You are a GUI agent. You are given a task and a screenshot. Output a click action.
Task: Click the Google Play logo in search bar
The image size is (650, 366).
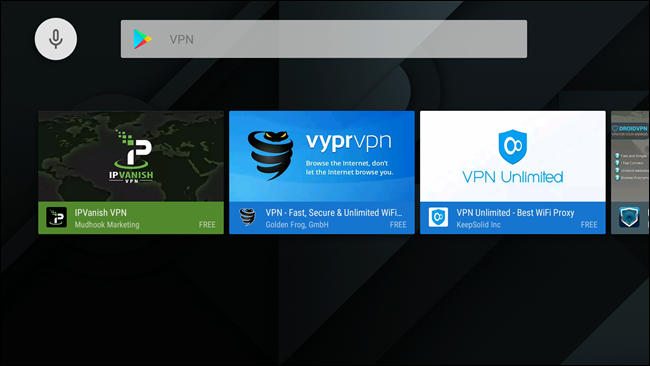pos(142,39)
